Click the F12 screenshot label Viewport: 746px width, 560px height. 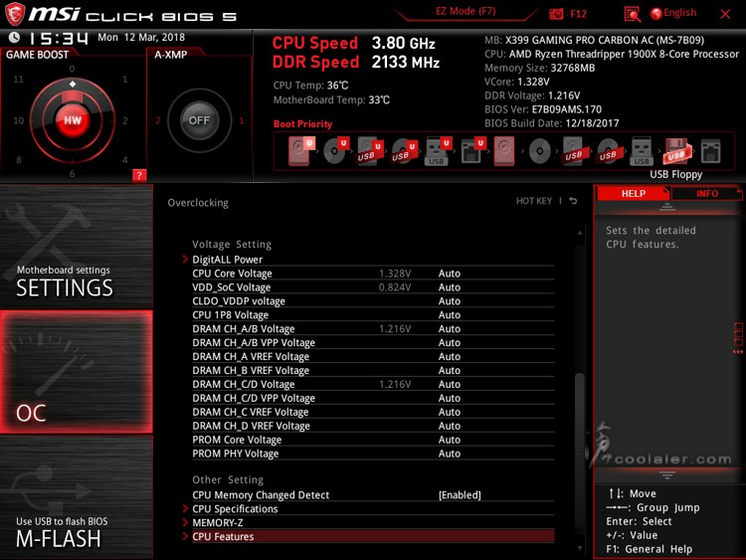coord(578,14)
